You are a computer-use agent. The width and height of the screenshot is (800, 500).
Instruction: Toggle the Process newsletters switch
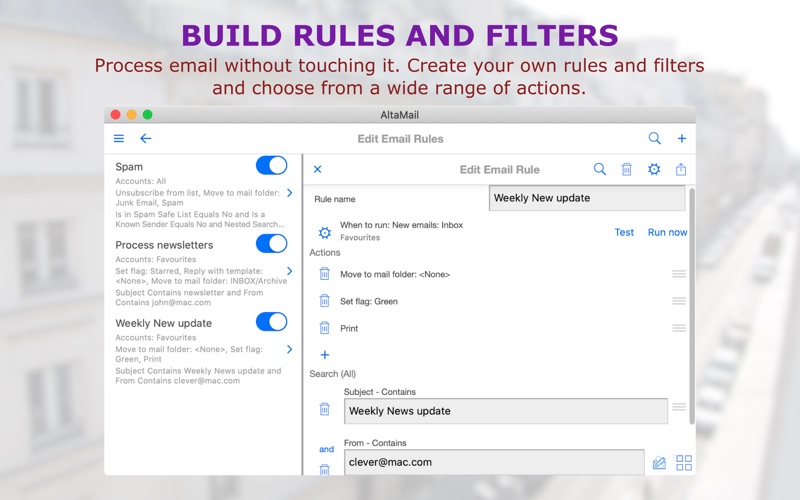click(271, 243)
